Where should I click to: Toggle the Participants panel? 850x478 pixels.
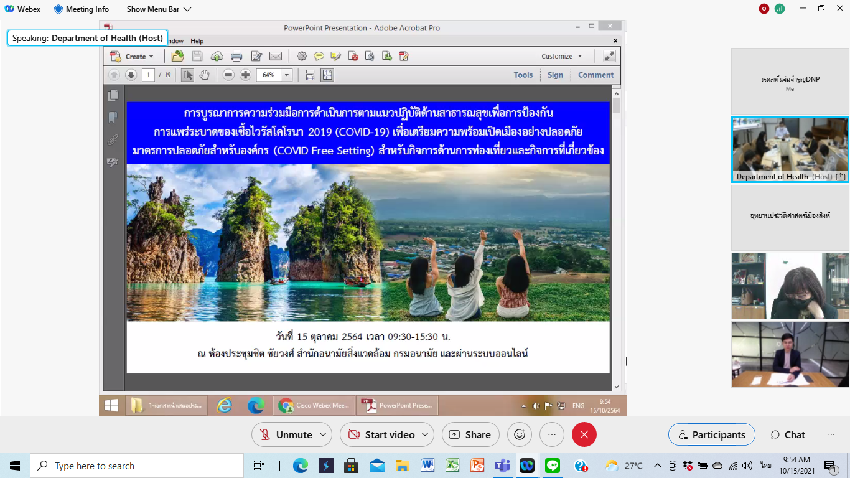pos(711,435)
